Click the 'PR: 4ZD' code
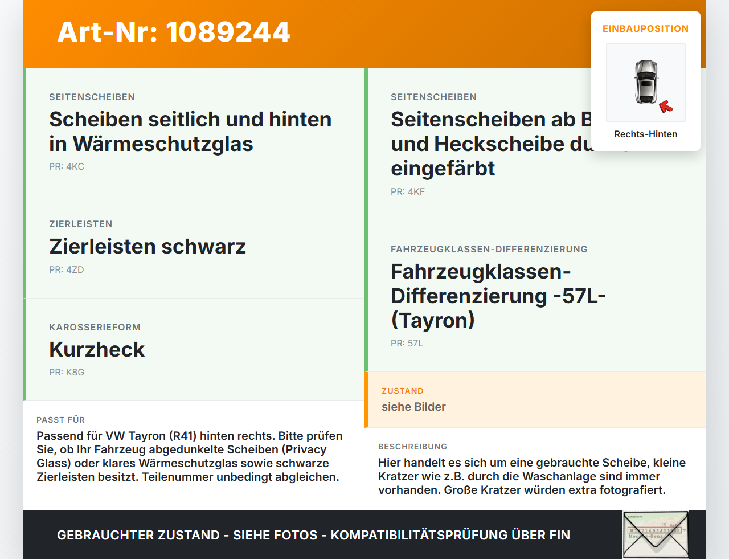This screenshot has height=560, width=729. (67, 270)
